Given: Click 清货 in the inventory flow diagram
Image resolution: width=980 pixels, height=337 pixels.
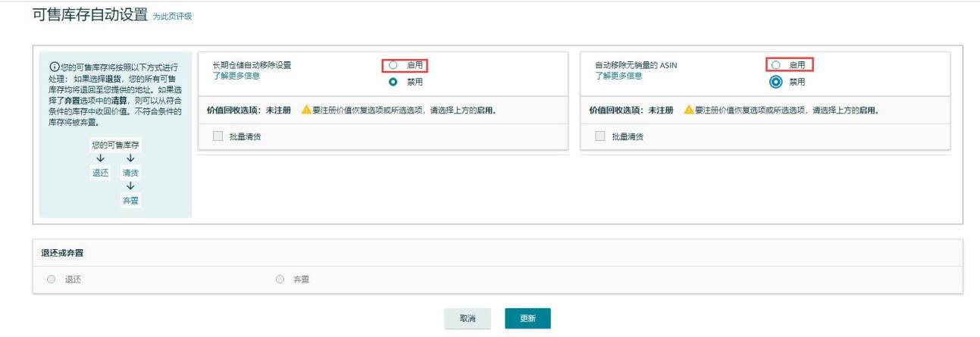Looking at the screenshot, I should coord(131,172).
